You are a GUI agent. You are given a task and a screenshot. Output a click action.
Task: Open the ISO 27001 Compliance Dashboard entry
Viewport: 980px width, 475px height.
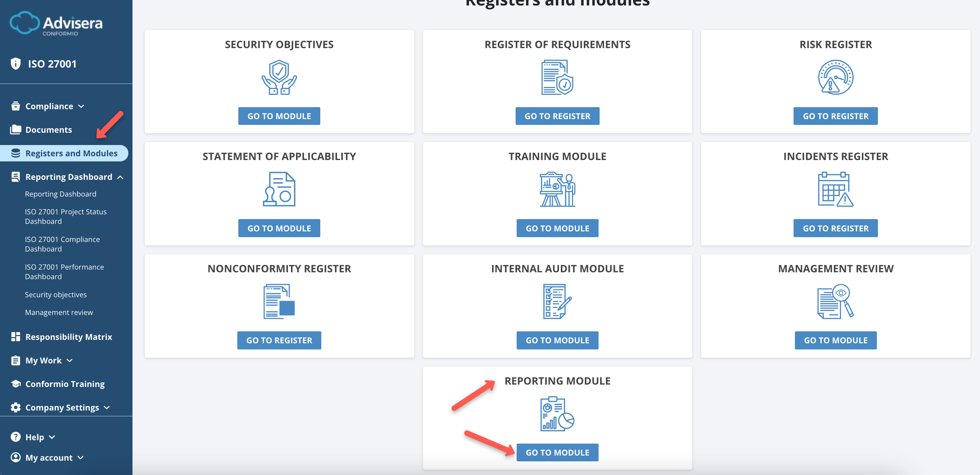[x=62, y=244]
